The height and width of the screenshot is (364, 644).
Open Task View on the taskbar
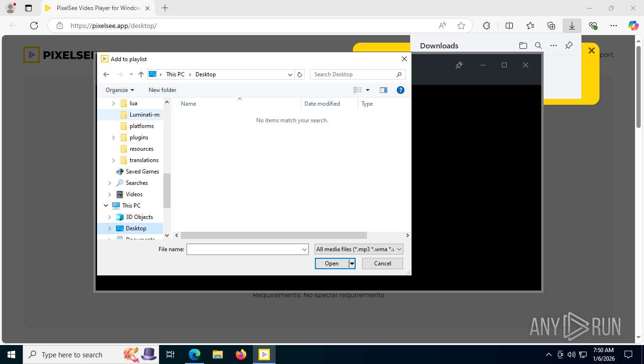(x=170, y=355)
